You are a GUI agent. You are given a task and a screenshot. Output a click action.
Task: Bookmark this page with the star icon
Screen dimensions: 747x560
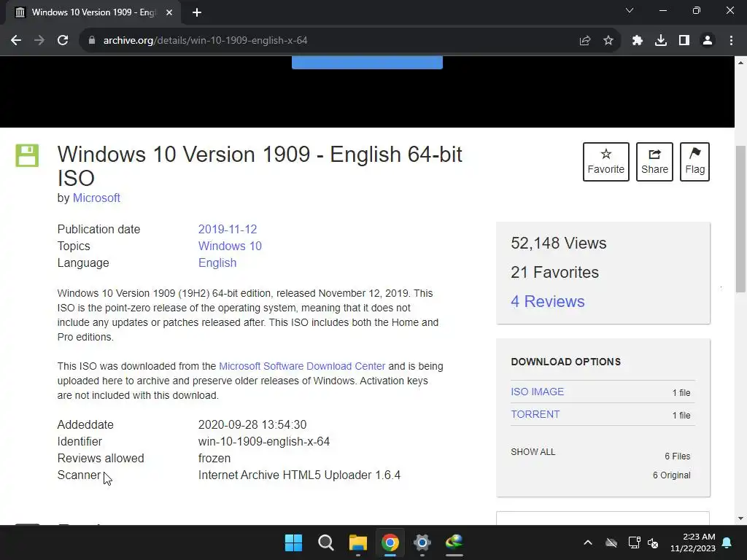pyautogui.click(x=608, y=41)
